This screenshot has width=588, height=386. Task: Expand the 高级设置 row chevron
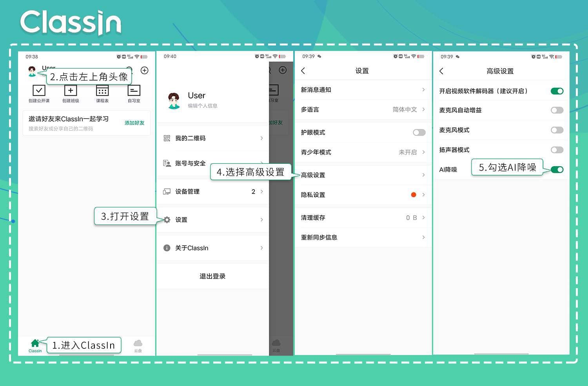(423, 175)
